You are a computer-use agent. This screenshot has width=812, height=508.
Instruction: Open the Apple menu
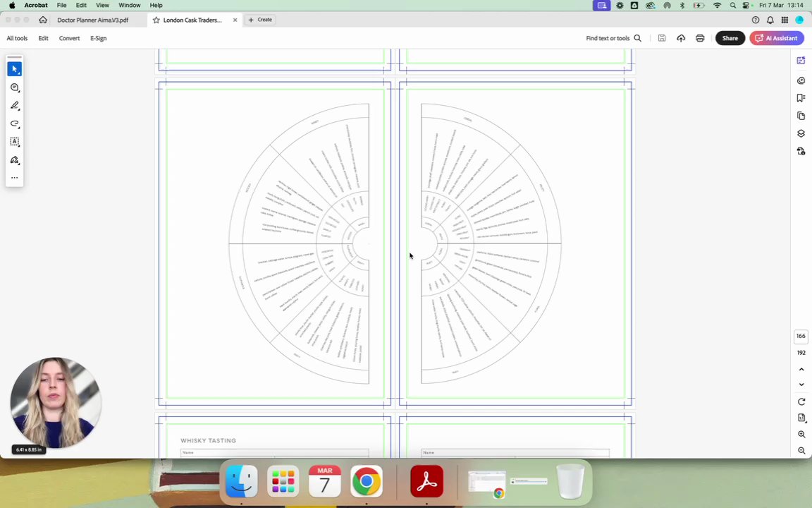[x=12, y=5]
